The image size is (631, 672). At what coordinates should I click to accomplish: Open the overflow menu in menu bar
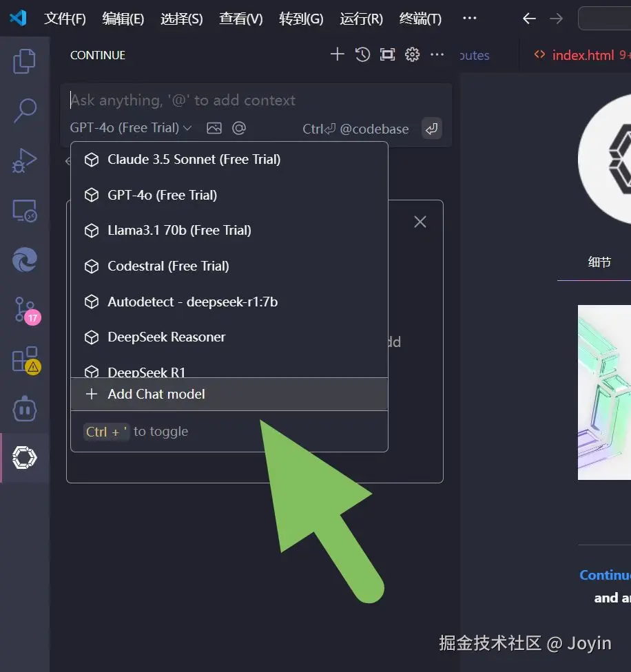[x=469, y=18]
